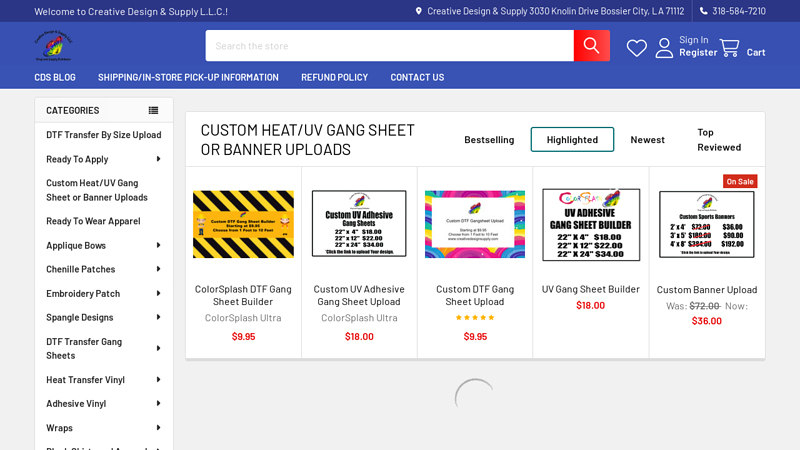Image resolution: width=800 pixels, height=450 pixels.
Task: Expand the Chenille Patches submenu arrow
Action: [x=158, y=269]
